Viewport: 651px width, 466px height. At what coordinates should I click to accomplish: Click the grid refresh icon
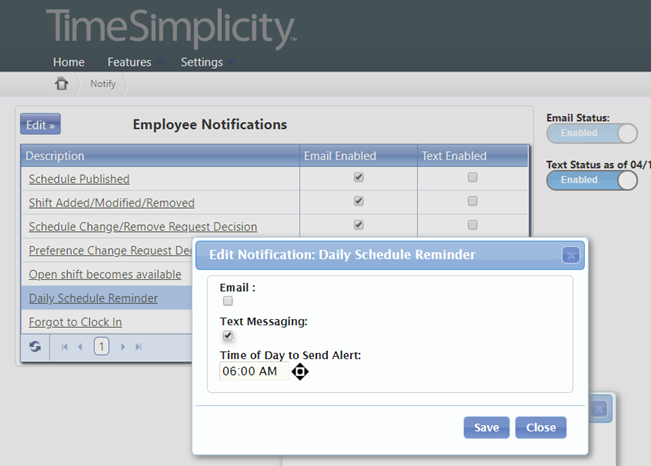35,346
